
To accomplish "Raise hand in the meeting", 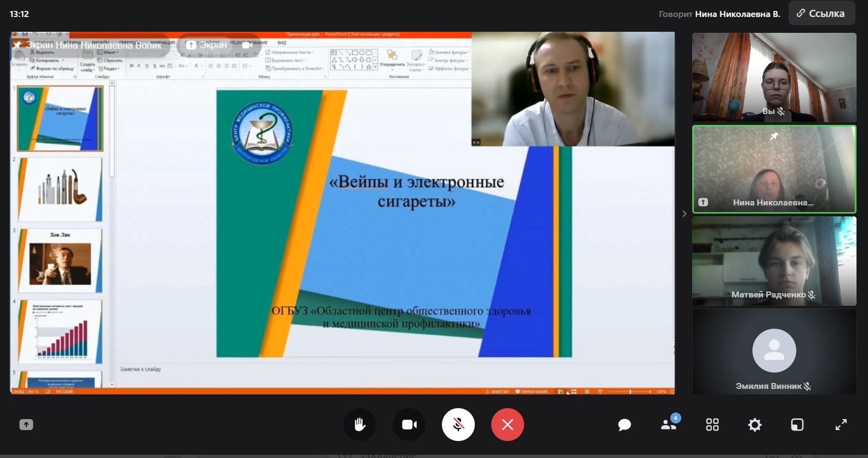I will click(360, 425).
